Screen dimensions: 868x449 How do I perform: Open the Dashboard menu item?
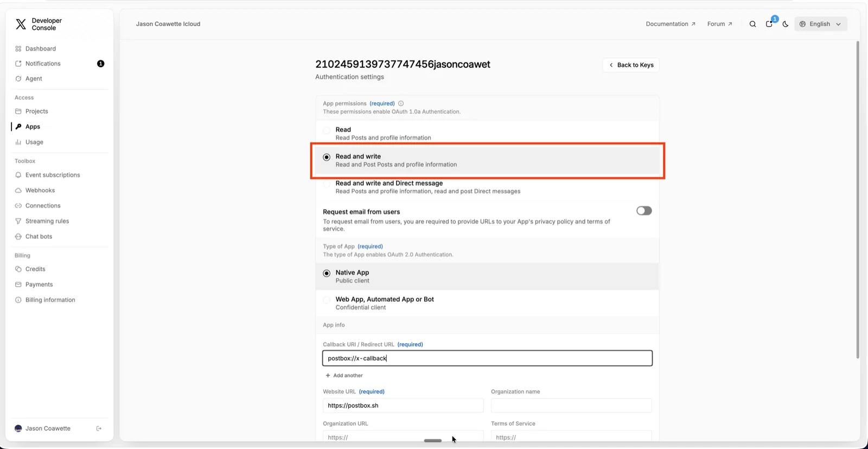[41, 49]
